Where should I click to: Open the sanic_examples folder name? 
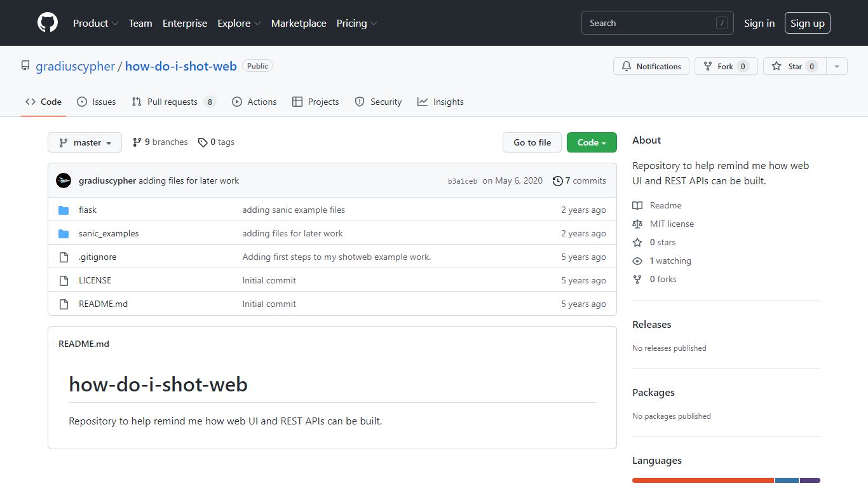[x=109, y=233]
